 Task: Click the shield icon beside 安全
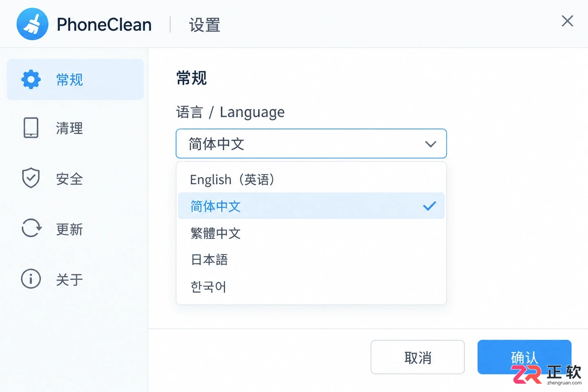(31, 178)
